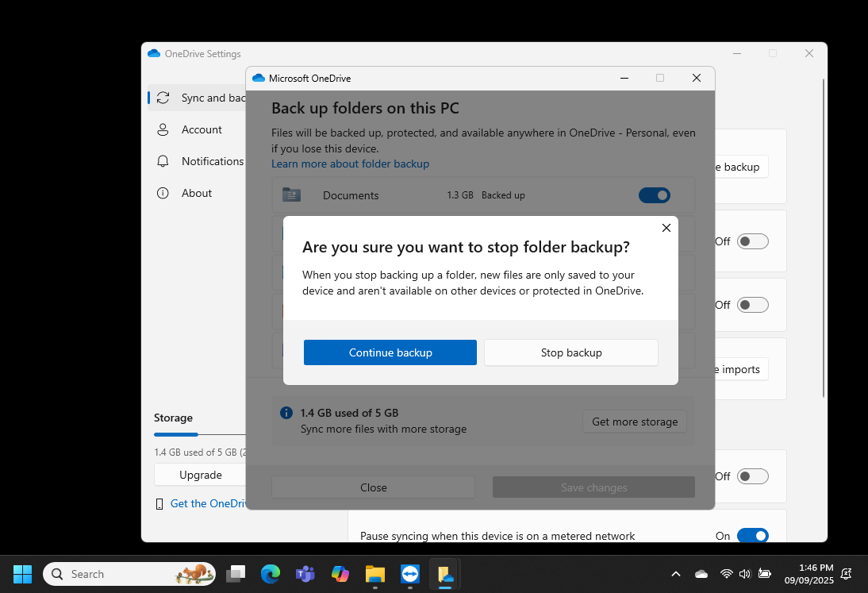Screen dimensions: 868x593
Task: Close the OneDrive Settings window
Action: click(x=808, y=53)
